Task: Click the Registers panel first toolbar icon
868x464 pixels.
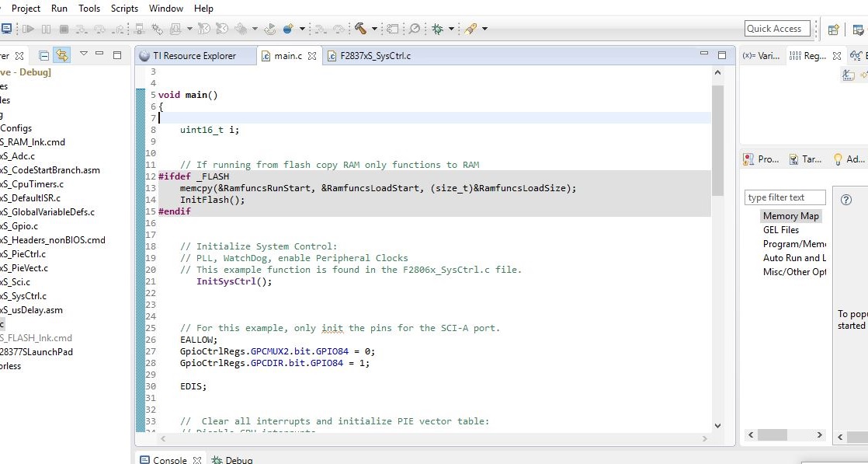Action: [x=848, y=75]
